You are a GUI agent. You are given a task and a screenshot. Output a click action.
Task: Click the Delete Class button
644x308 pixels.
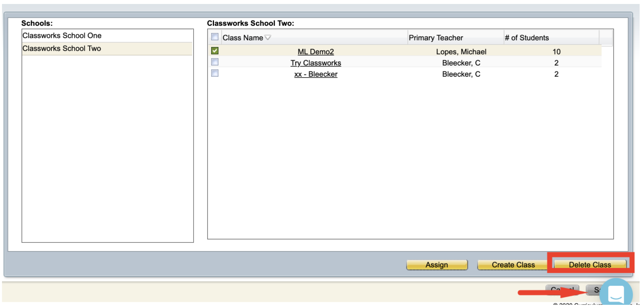point(590,265)
